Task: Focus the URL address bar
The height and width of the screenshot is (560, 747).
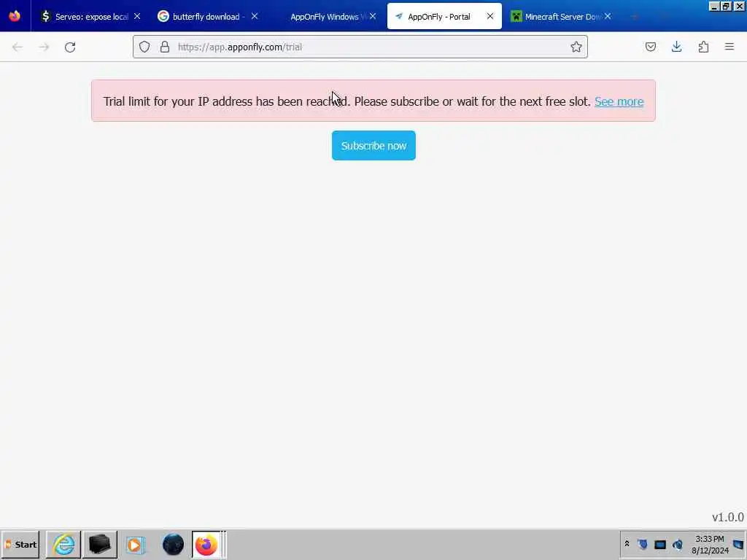Action: [x=360, y=47]
